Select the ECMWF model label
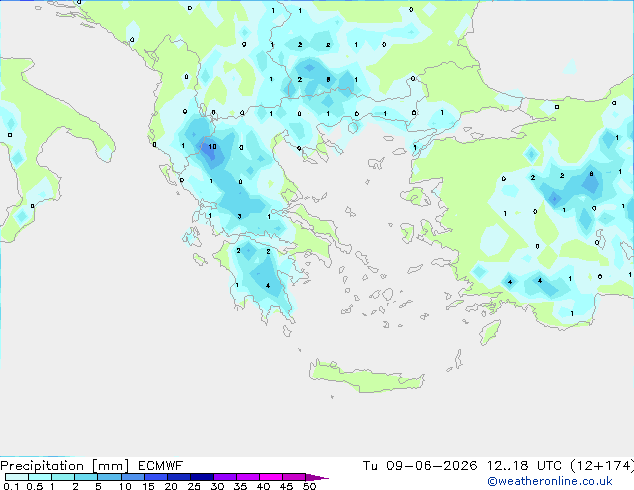Screen dimensions: 634x490 160,466
